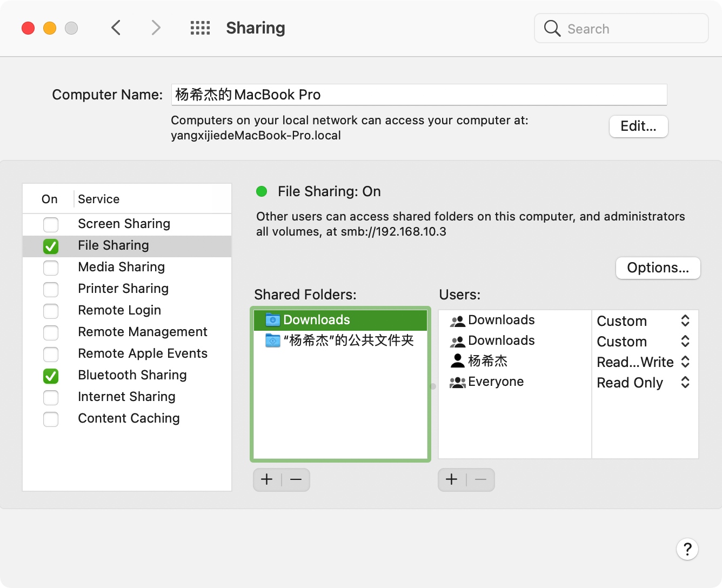Focus the Search field
The width and height of the screenshot is (722, 588).
[621, 29]
